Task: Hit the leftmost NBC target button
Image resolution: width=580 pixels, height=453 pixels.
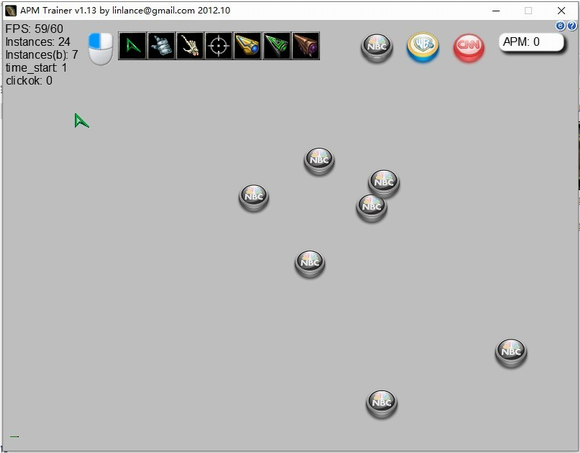Action: [x=254, y=197]
